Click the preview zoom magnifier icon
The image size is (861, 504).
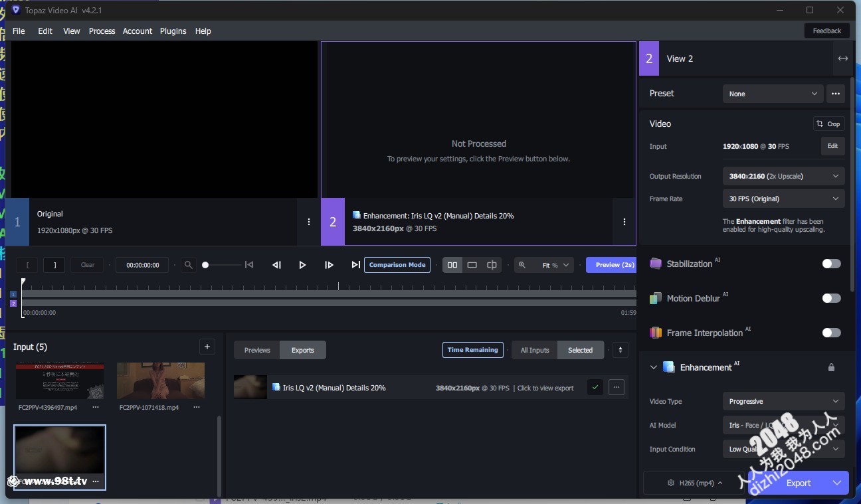[x=522, y=265]
